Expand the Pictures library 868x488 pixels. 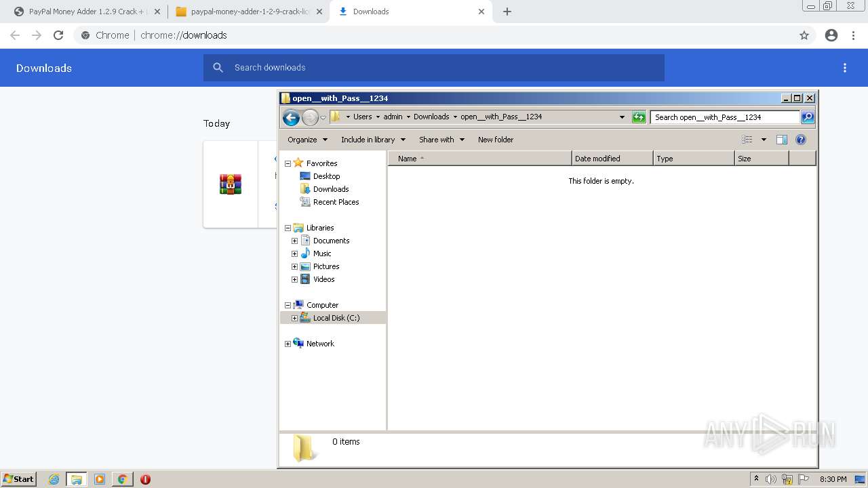tap(294, 266)
